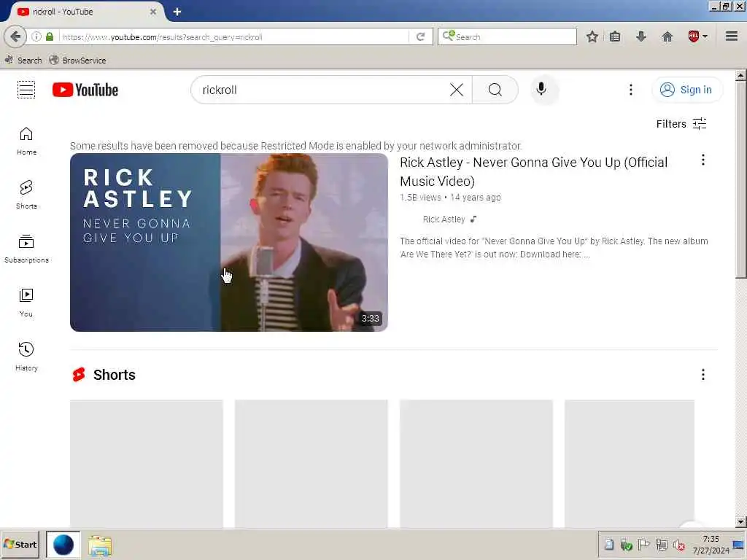Screen dimensions: 747x560
Task: Click the green padlock security icon
Action: [x=50, y=36]
